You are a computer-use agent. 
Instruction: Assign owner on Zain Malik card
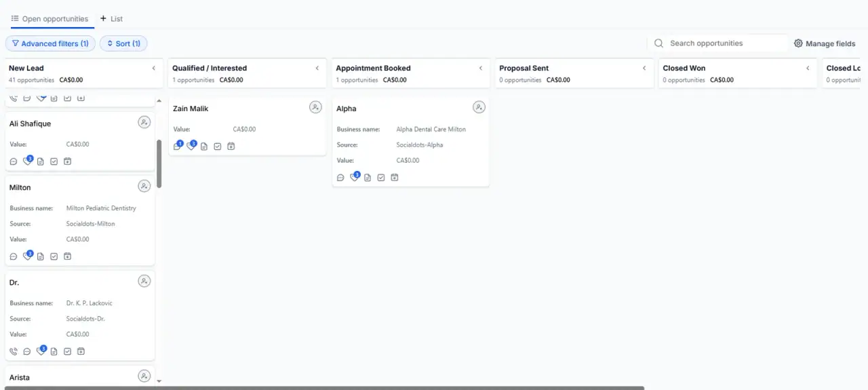pos(315,107)
